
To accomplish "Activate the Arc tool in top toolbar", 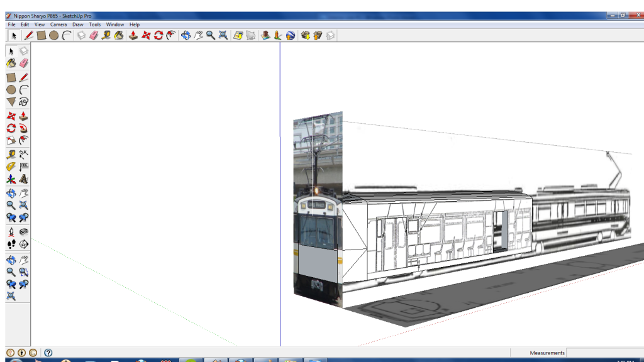I will (67, 36).
